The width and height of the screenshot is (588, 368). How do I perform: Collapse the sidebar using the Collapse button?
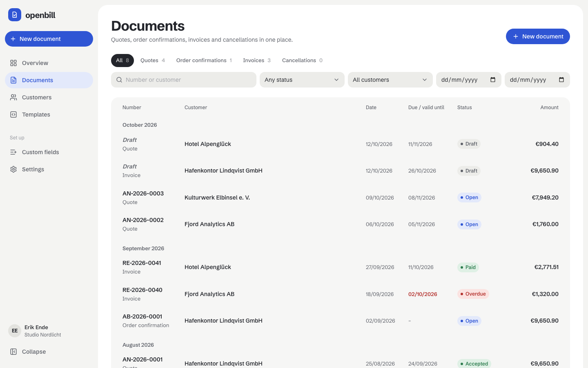49,352
